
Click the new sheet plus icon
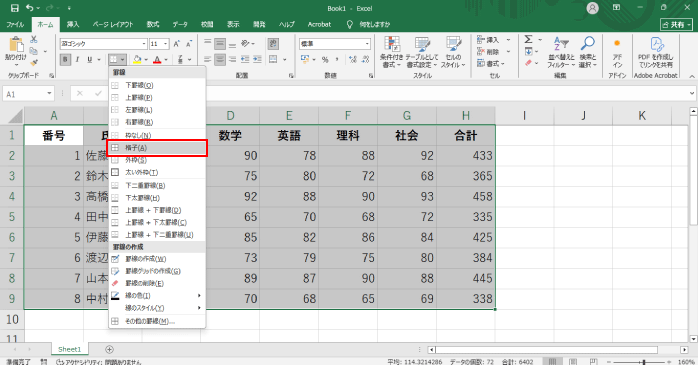pyautogui.click(x=110, y=349)
